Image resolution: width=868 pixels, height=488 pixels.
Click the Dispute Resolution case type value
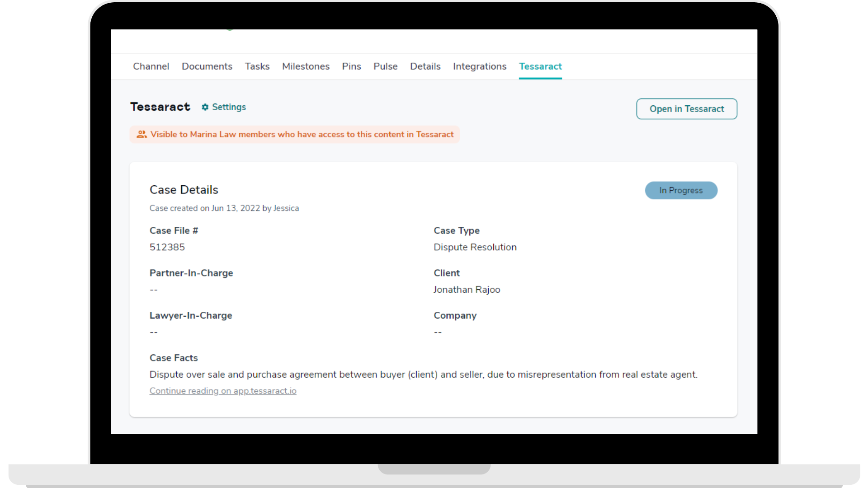[x=475, y=247]
